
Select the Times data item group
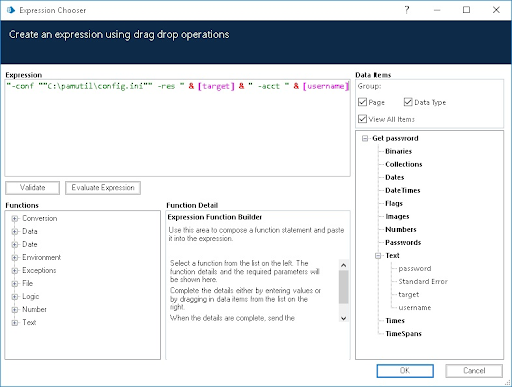(x=395, y=321)
